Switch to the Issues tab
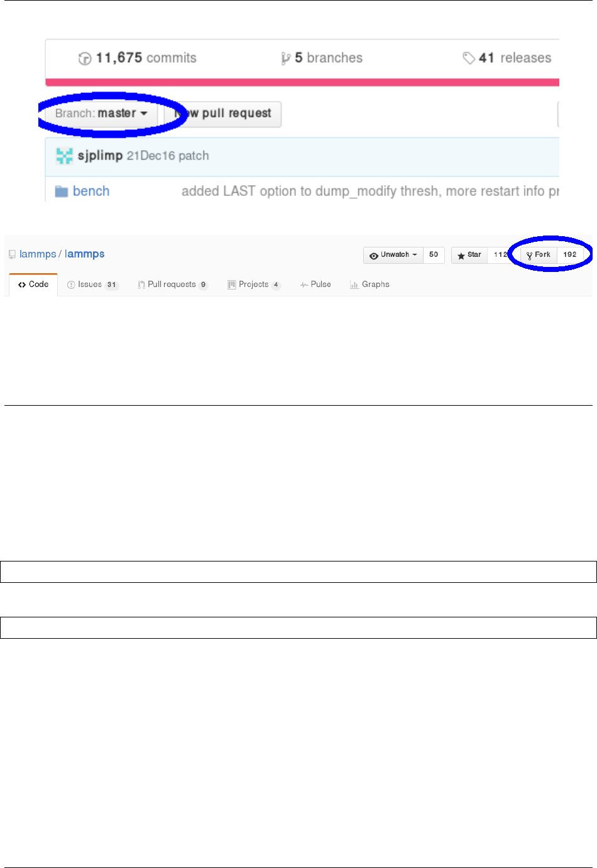 pyautogui.click(x=92, y=285)
